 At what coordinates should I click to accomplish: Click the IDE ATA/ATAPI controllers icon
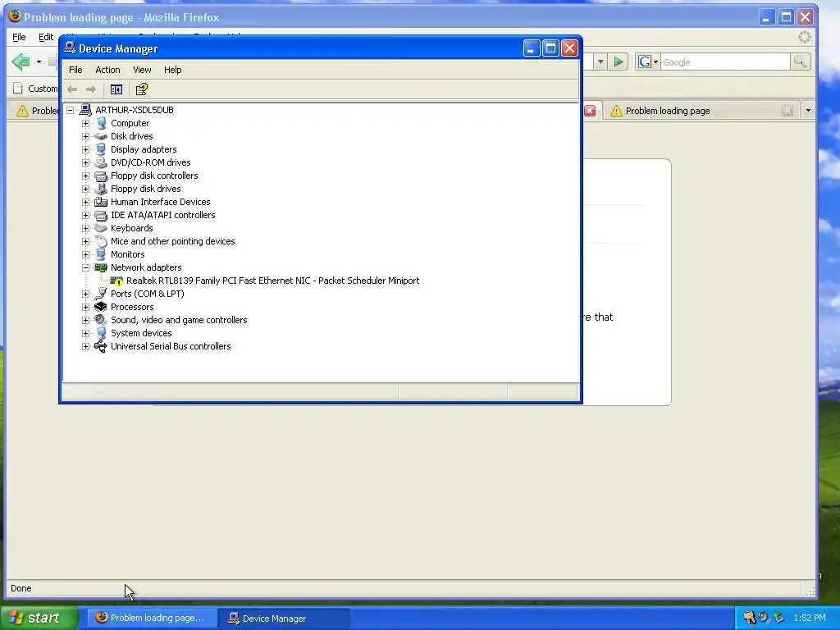click(x=101, y=215)
